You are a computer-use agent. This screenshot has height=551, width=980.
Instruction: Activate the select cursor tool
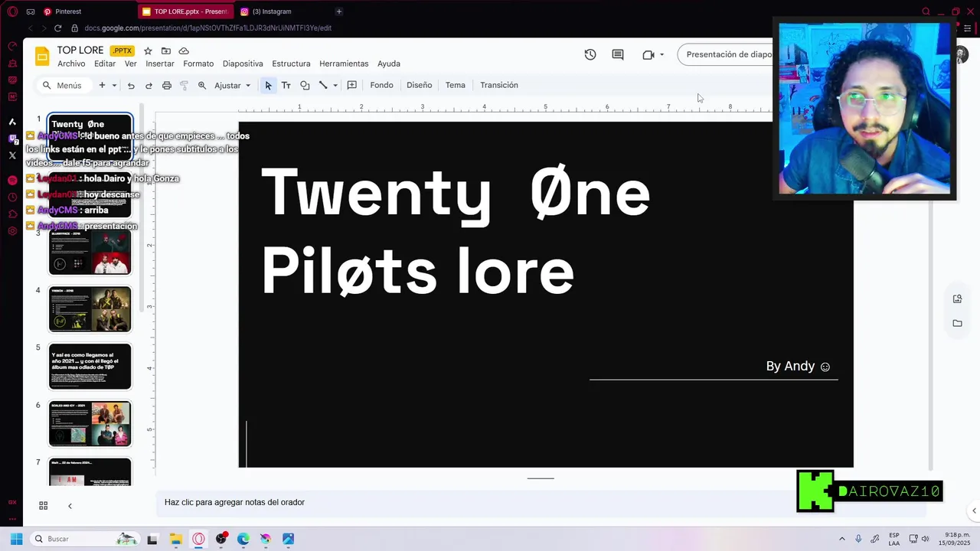pos(268,86)
